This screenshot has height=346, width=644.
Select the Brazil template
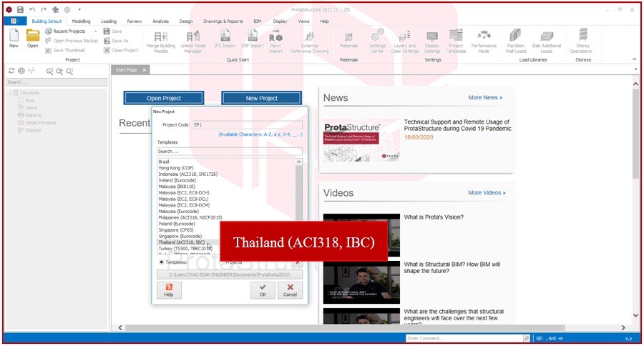163,162
